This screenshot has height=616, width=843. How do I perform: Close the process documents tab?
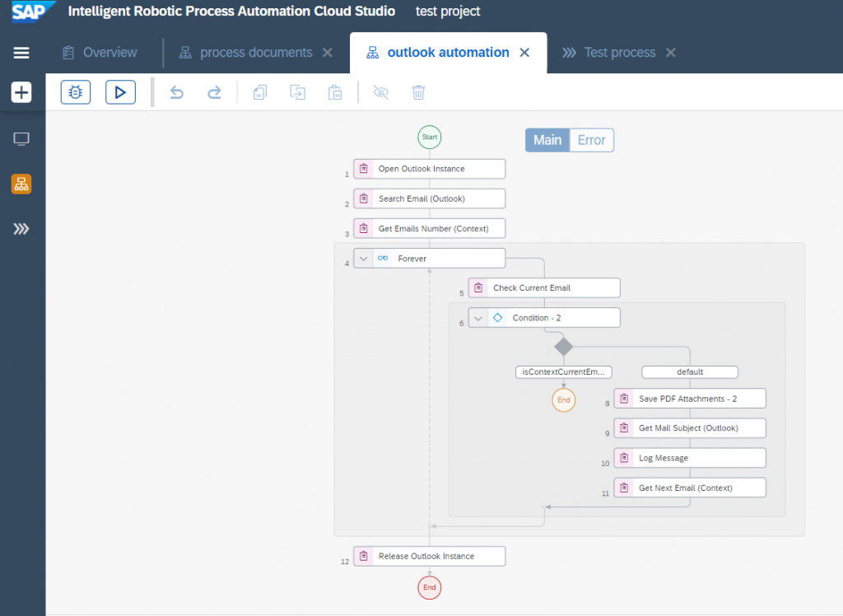328,53
